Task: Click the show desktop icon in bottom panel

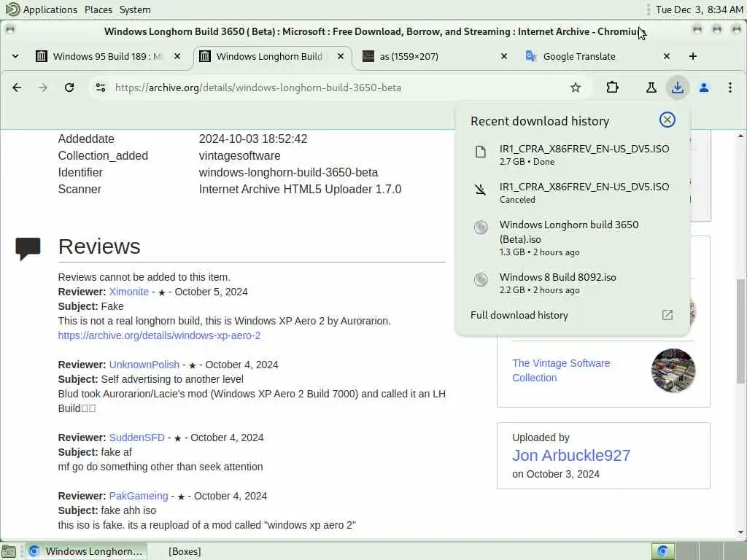Action: coord(9,551)
